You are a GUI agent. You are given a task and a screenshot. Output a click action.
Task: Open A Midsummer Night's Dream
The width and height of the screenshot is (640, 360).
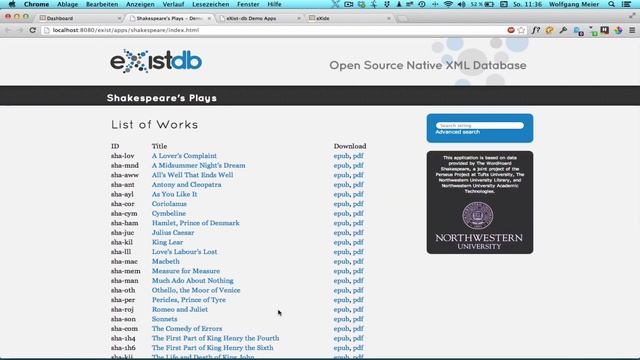(198, 165)
